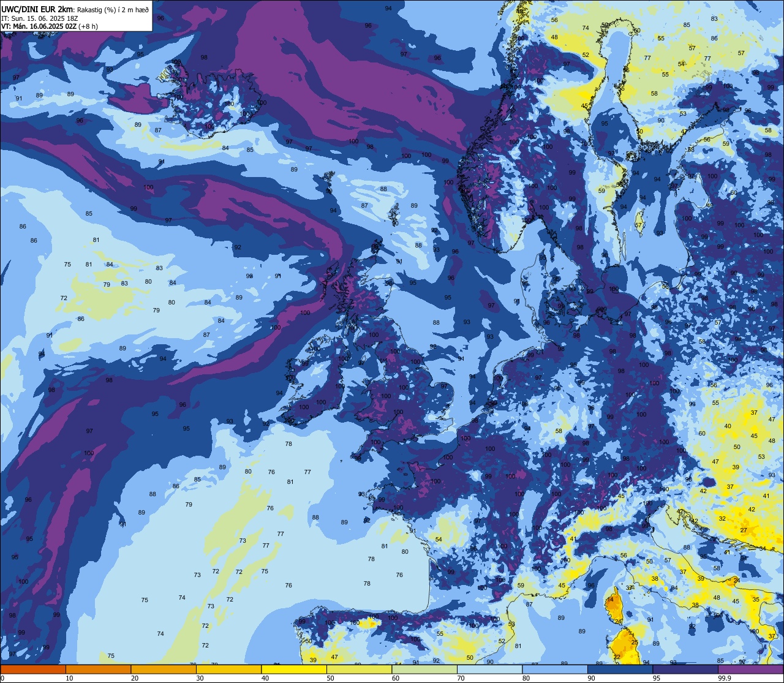Click the 'Rakastig (%) í 2 m hæð' label

tap(113, 9)
